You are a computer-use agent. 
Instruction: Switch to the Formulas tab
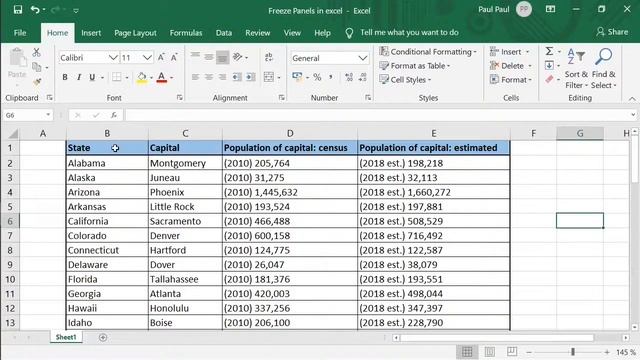pos(186,33)
